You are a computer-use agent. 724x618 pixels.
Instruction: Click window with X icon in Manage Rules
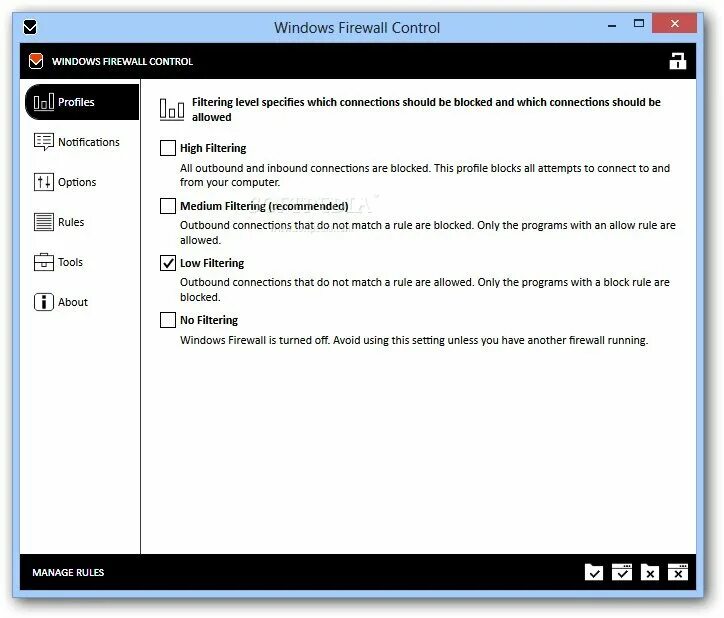click(678, 572)
